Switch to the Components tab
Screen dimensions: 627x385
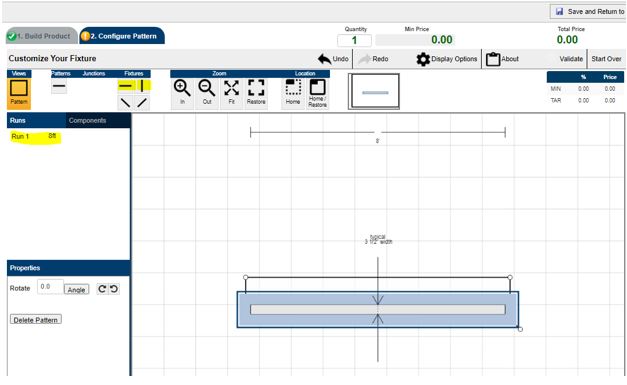[x=87, y=120]
